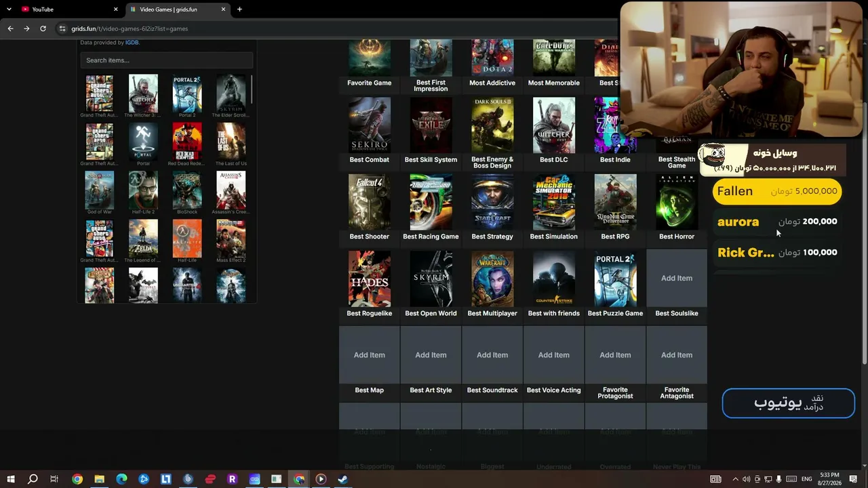
Task: Pick the Mass Effect 2 cover from item list
Action: tap(231, 239)
